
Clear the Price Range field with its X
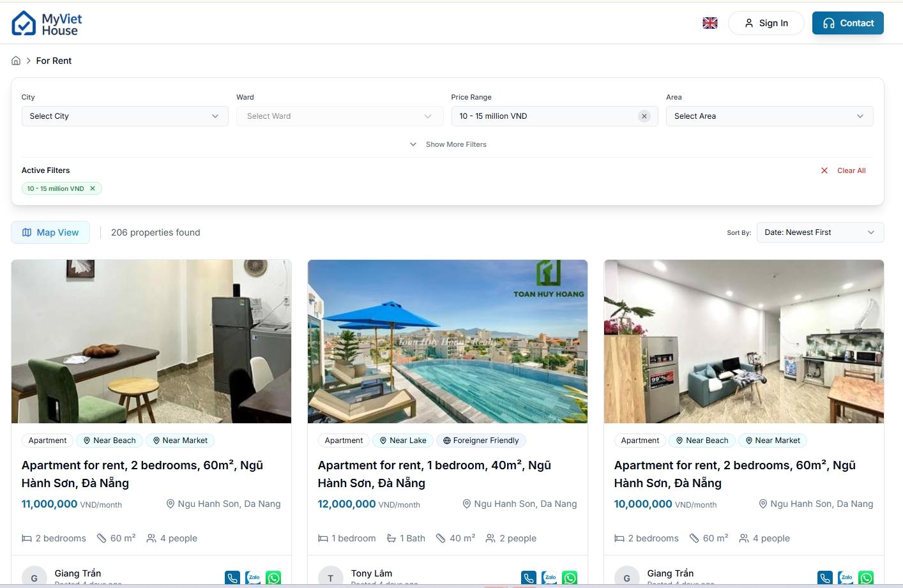(x=644, y=116)
